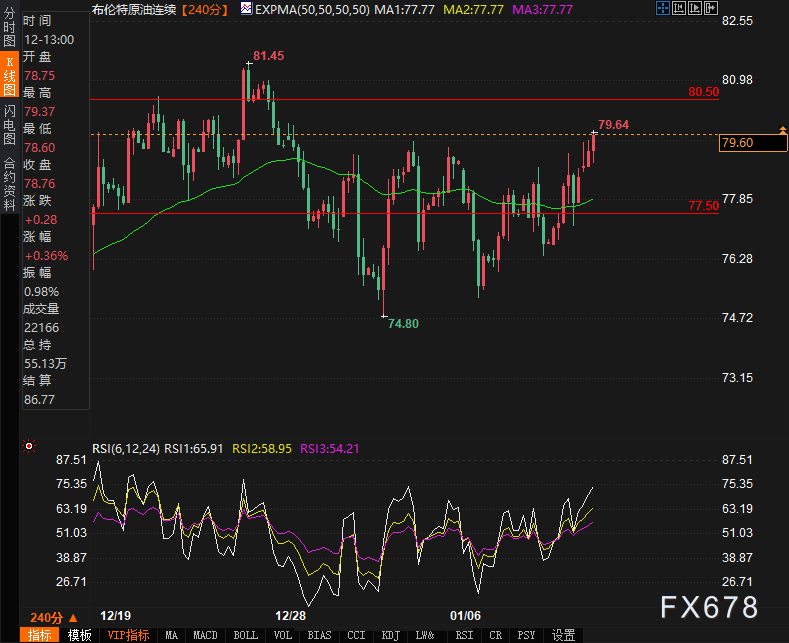Image resolution: width=789 pixels, height=643 pixels.
Task: Click the 79.60 current price label
Action: 753,142
